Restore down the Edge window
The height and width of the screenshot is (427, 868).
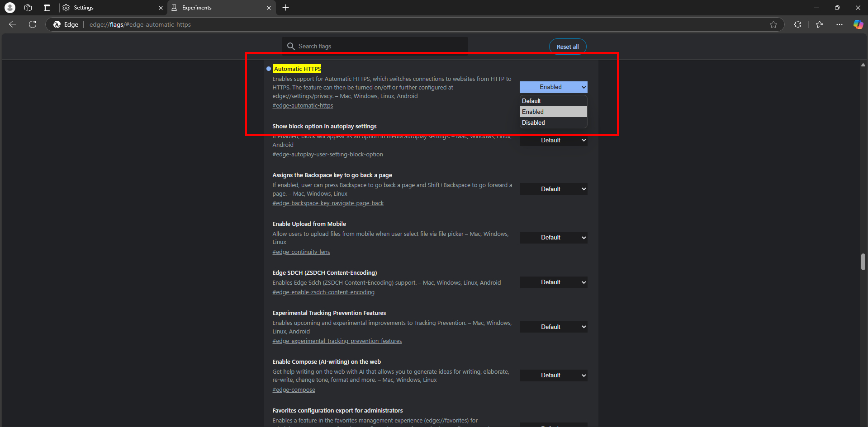837,8
